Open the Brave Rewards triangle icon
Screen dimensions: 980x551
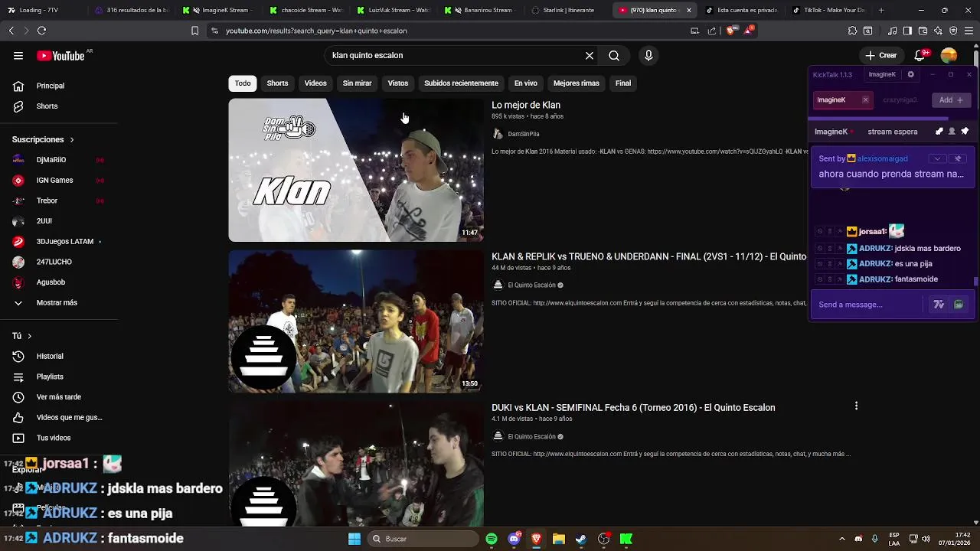tap(750, 31)
